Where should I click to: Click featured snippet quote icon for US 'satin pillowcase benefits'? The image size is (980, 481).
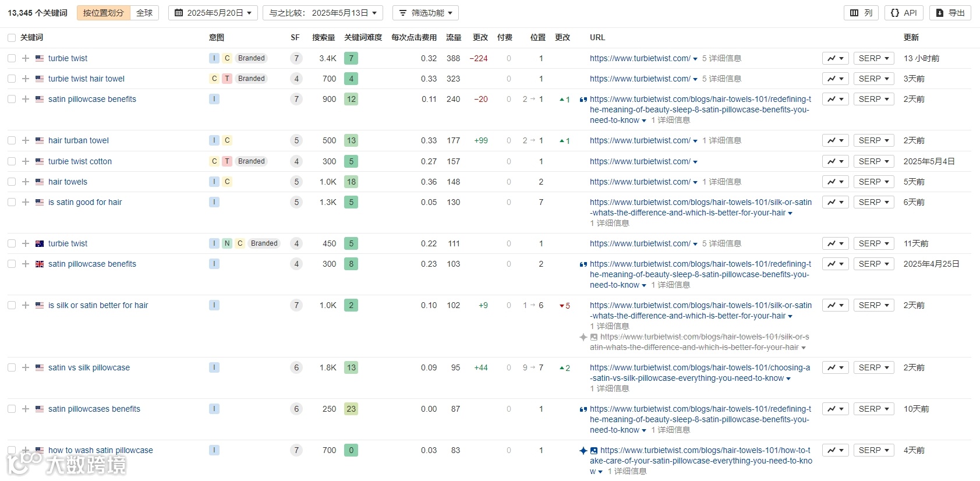pyautogui.click(x=583, y=100)
